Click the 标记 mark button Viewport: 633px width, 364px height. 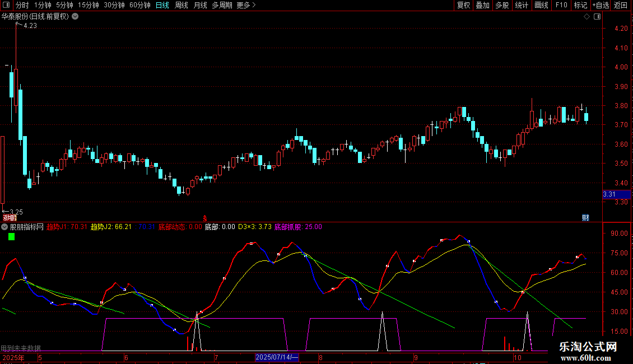coord(580,5)
